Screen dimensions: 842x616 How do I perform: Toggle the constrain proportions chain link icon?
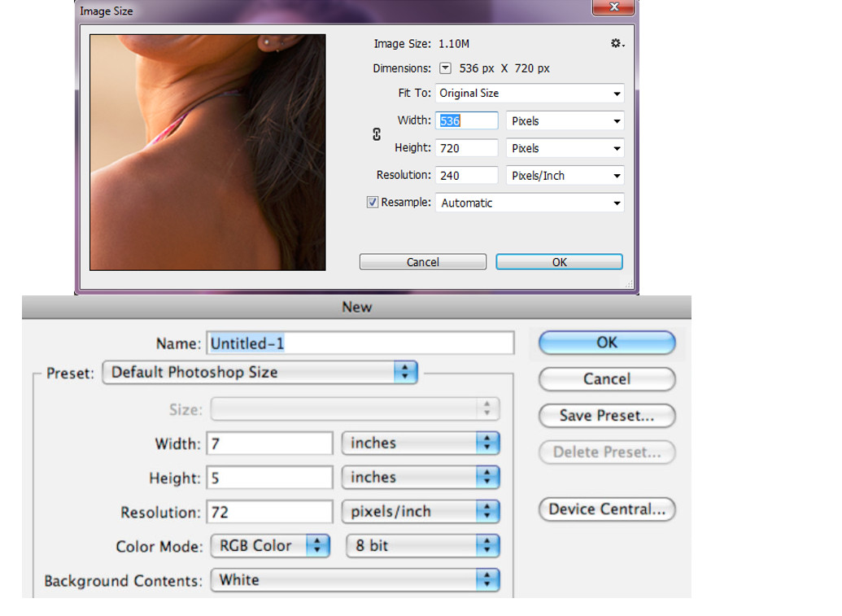(x=377, y=134)
